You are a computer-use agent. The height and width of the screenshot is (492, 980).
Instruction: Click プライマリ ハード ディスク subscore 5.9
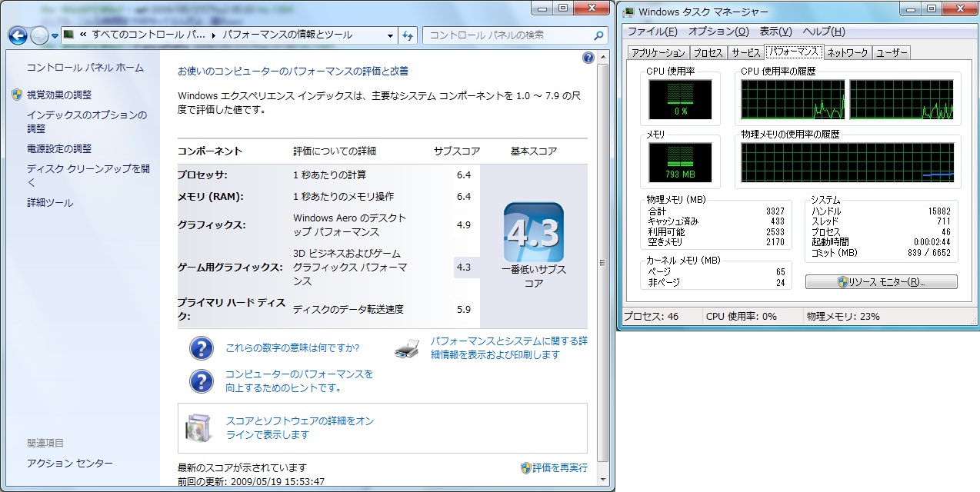click(x=464, y=310)
